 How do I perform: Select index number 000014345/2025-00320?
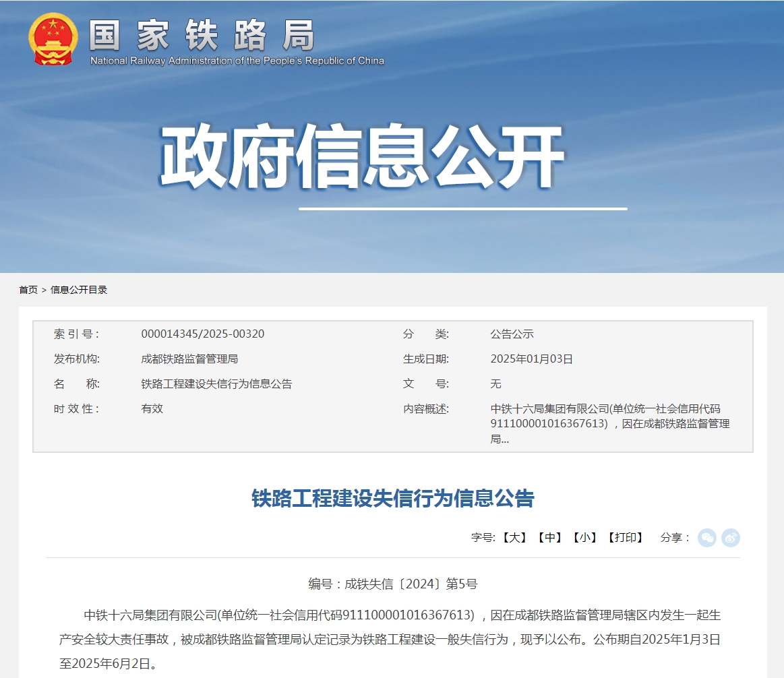click(202, 334)
